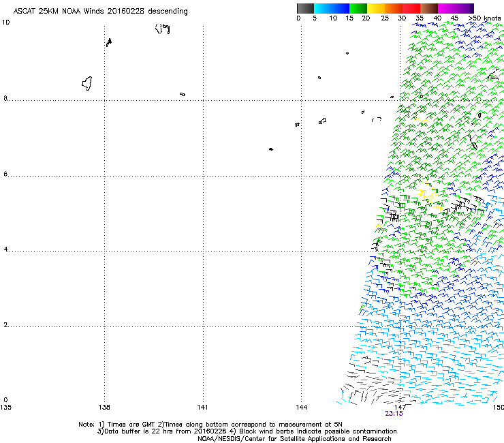This screenshot has width=504, height=443.
Task: Click the brown 35-40 knots legend swatch
Action: pos(429,8)
